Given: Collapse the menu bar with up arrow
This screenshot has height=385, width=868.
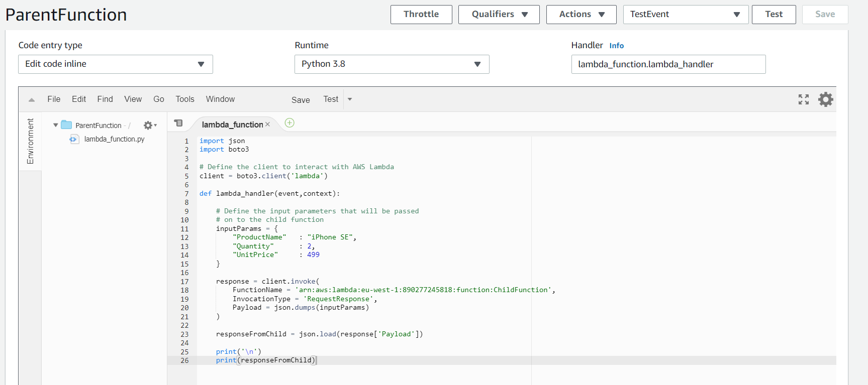Looking at the screenshot, I should click(32, 100).
